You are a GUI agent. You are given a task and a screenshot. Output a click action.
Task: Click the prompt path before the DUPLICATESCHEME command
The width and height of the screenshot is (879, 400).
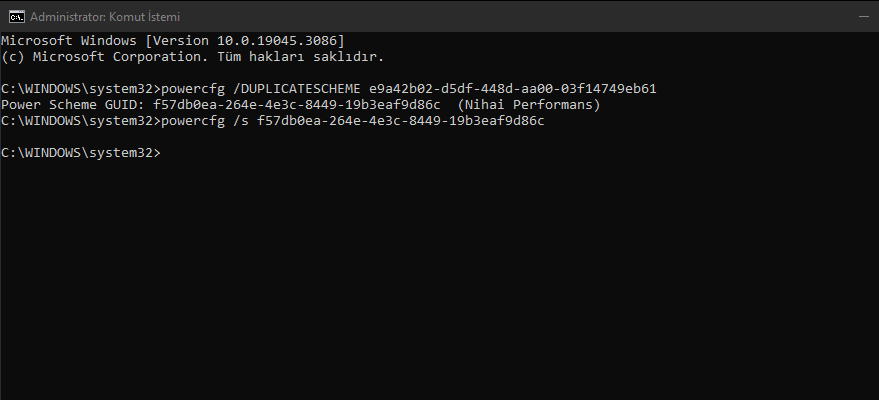(x=81, y=89)
